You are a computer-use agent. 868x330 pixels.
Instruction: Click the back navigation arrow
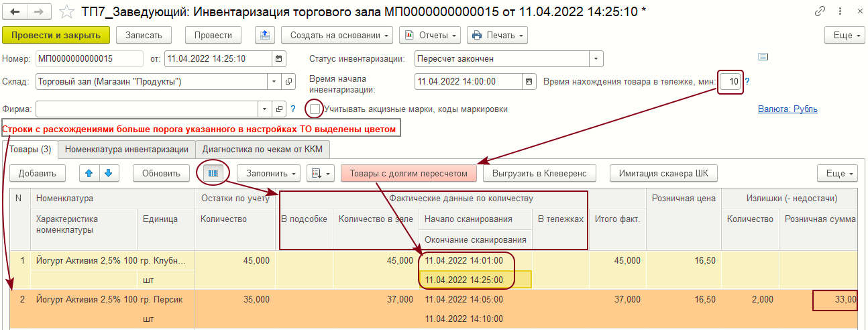click(x=15, y=11)
